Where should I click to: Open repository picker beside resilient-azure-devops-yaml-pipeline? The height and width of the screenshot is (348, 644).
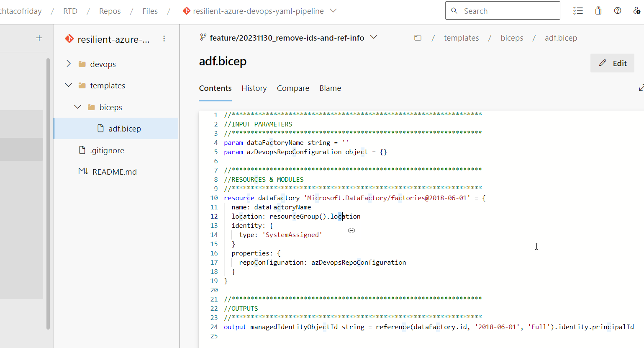pos(333,11)
